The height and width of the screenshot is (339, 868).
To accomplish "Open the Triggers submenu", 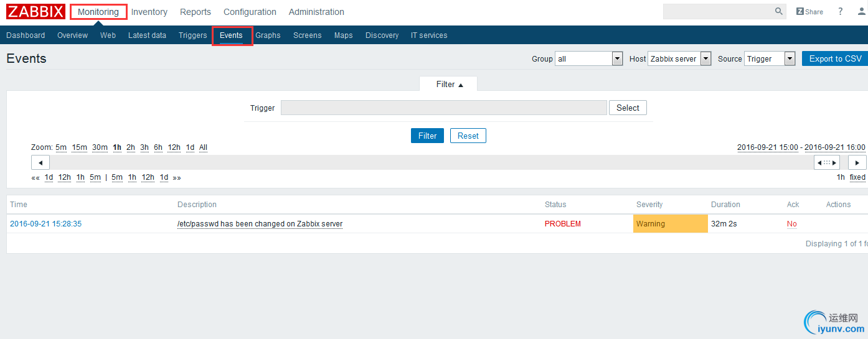I will (x=192, y=35).
